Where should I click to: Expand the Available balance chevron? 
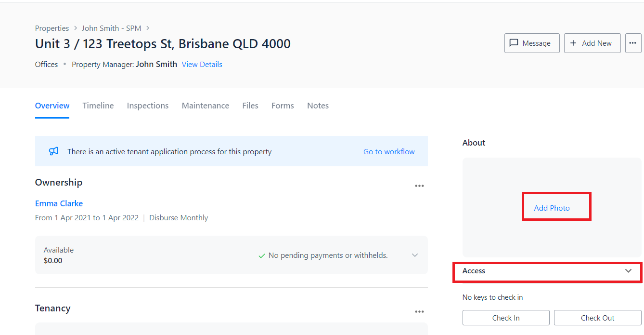415,255
